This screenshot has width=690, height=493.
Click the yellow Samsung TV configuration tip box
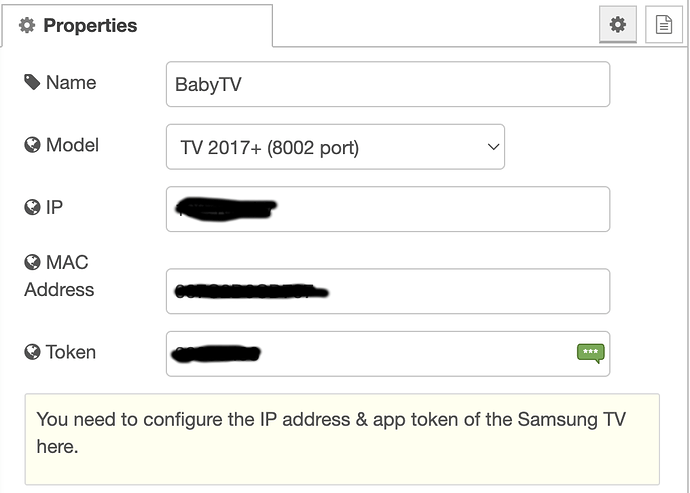click(x=342, y=432)
